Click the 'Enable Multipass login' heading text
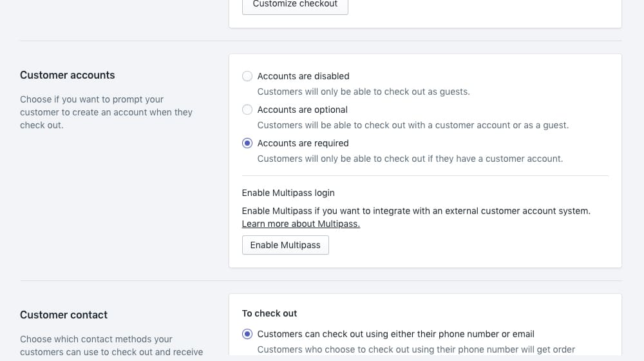The width and height of the screenshot is (644, 361). [x=289, y=193]
